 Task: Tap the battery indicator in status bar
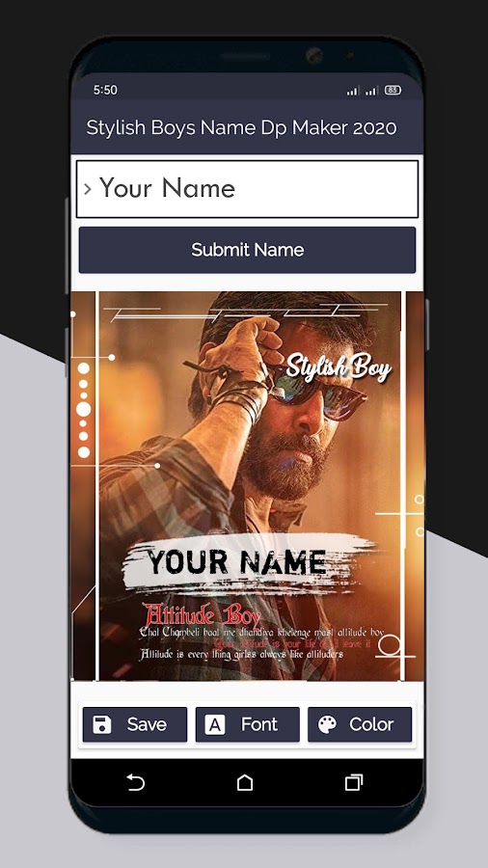pos(393,91)
